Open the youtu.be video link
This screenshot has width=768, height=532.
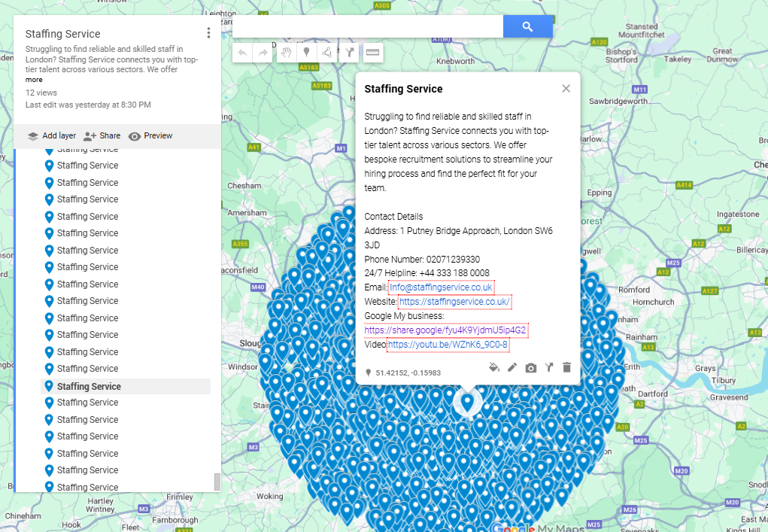tap(448, 345)
